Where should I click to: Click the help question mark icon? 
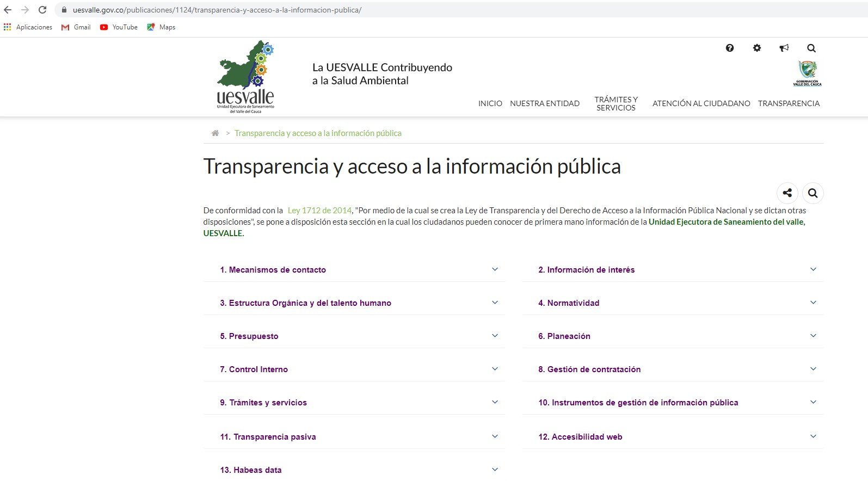click(730, 48)
